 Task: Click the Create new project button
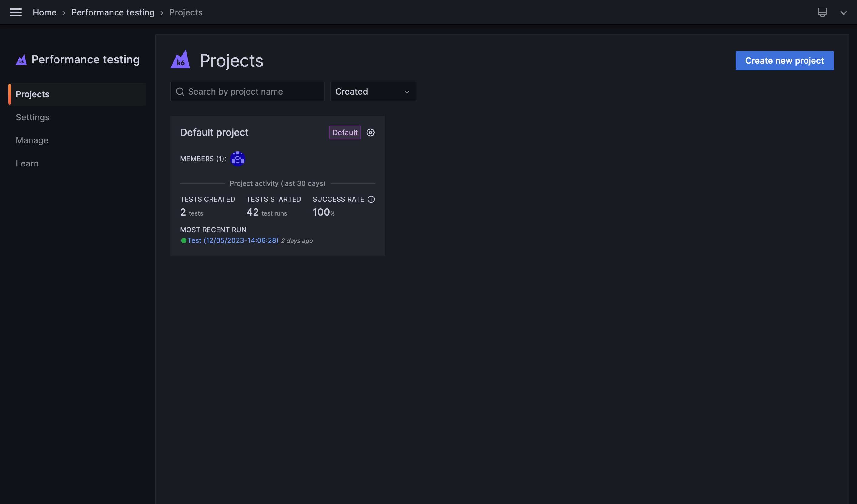coord(784,61)
